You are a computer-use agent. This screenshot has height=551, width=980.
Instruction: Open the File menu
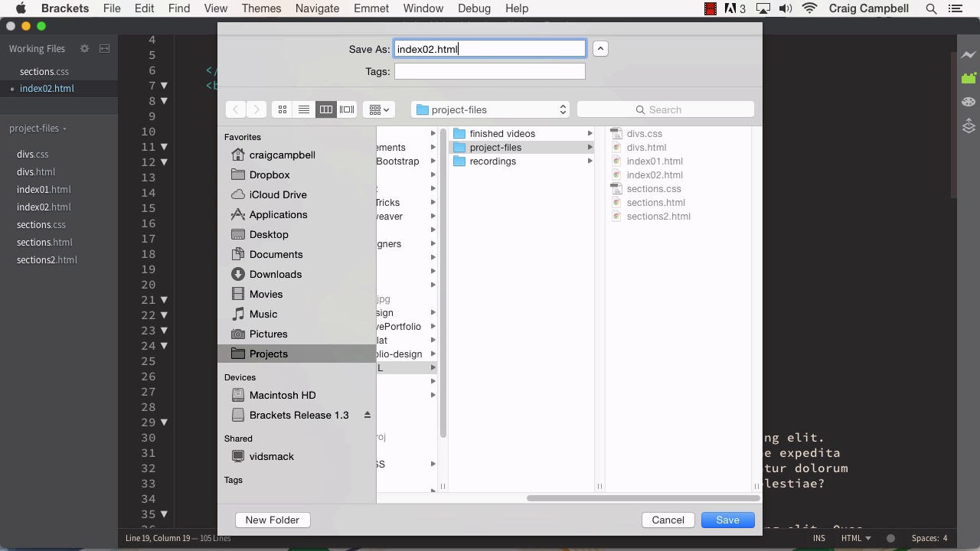click(112, 8)
